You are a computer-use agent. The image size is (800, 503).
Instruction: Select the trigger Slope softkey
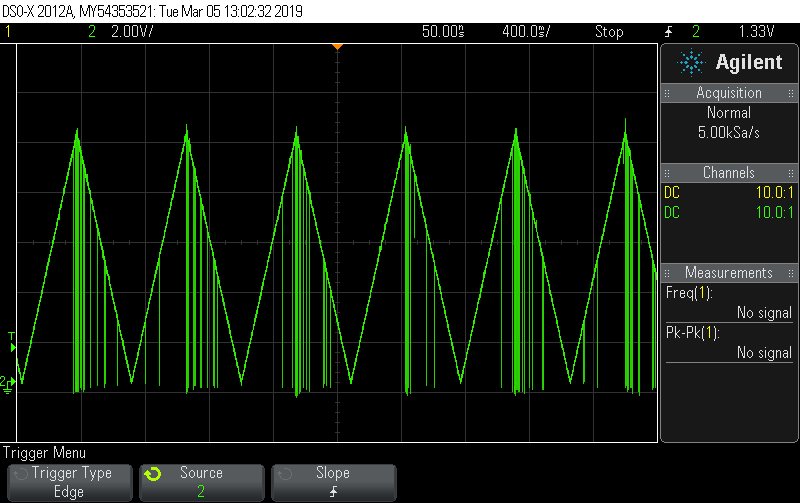pyautogui.click(x=334, y=482)
